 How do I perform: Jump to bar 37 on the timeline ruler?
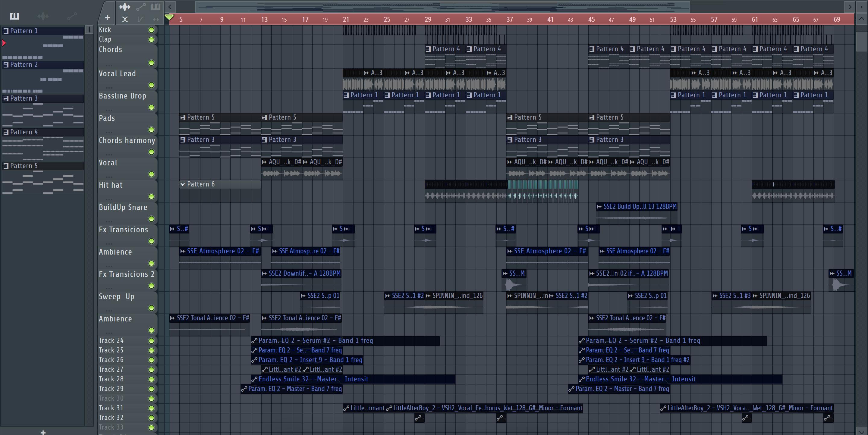tap(509, 20)
